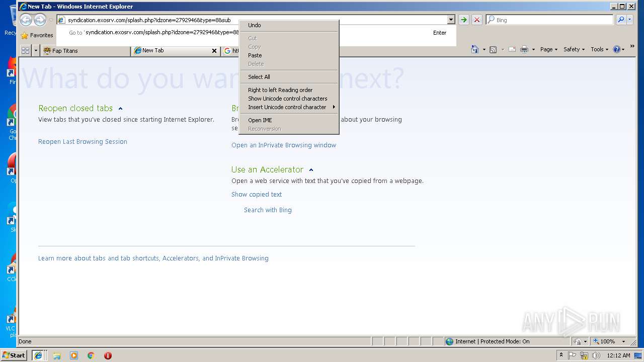Click the Internet Protected Mode zone indicator
644x362 pixels.
coord(487,341)
